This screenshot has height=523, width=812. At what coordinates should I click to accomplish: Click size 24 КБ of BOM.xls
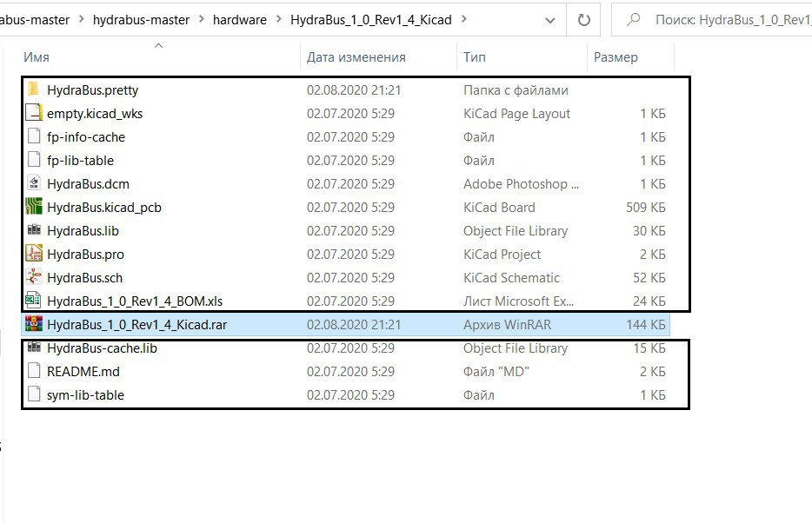[x=649, y=301]
